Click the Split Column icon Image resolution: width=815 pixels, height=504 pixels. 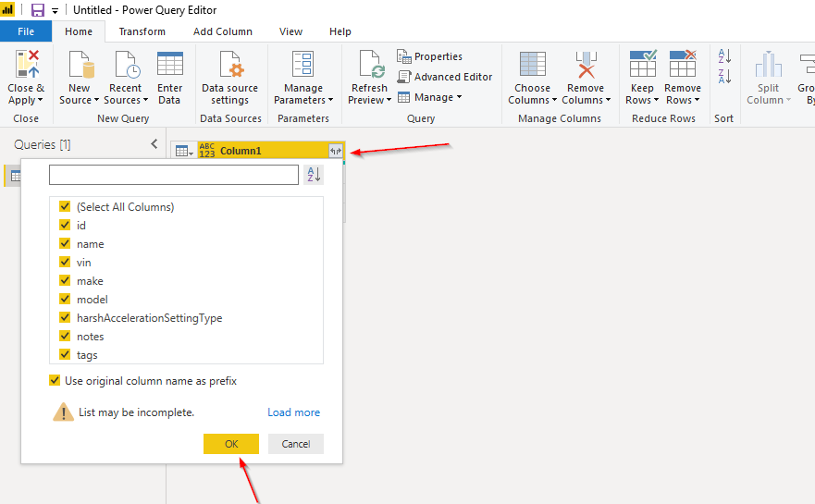768,64
